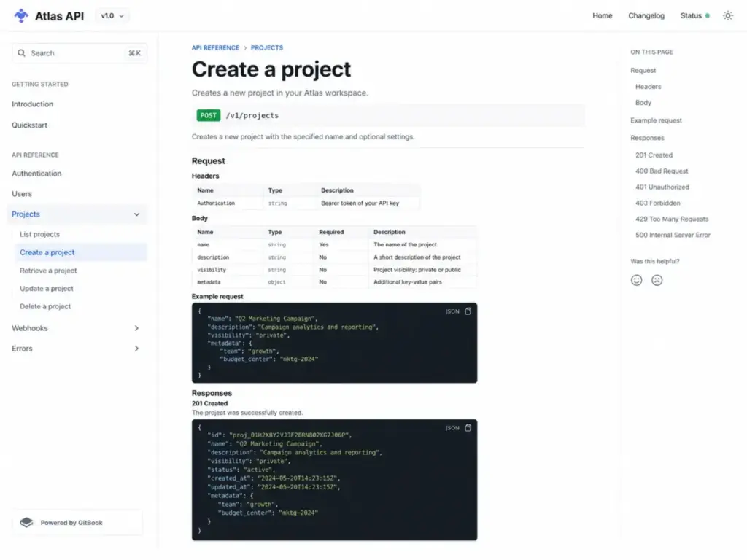Click the JSON label on example request

452,311
